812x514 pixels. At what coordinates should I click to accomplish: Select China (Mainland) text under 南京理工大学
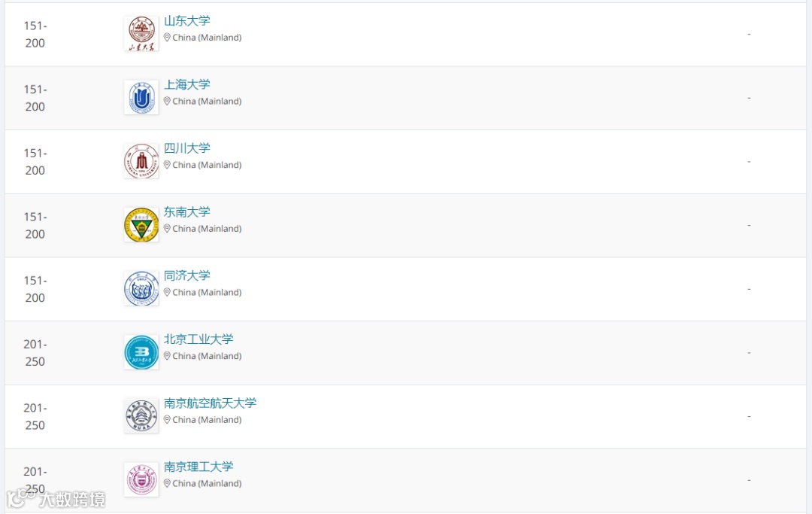click(x=208, y=484)
